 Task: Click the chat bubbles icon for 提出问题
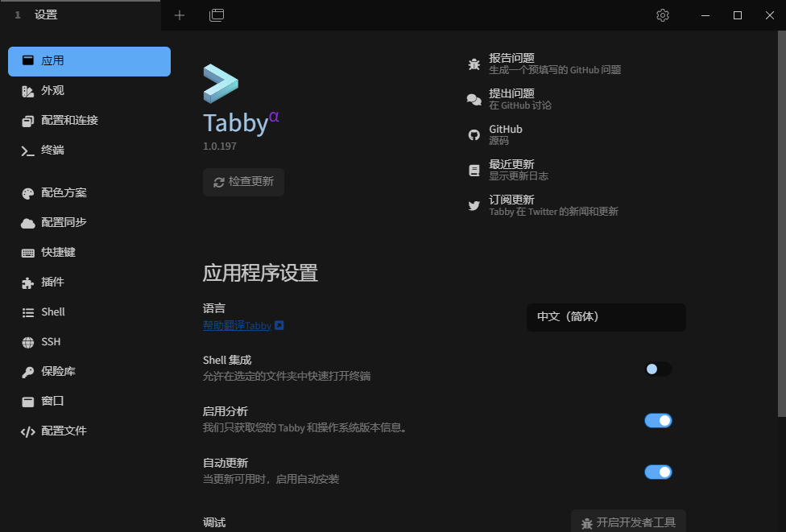[x=474, y=100]
